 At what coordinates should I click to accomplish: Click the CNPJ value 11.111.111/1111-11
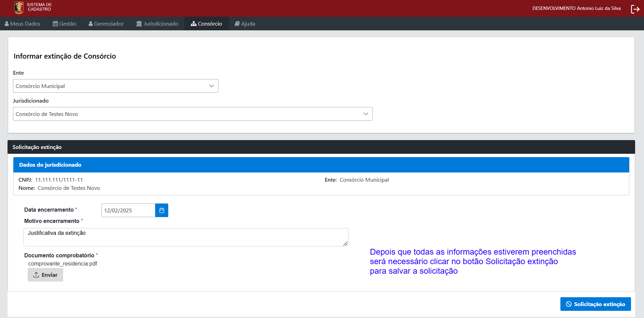pyautogui.click(x=59, y=180)
